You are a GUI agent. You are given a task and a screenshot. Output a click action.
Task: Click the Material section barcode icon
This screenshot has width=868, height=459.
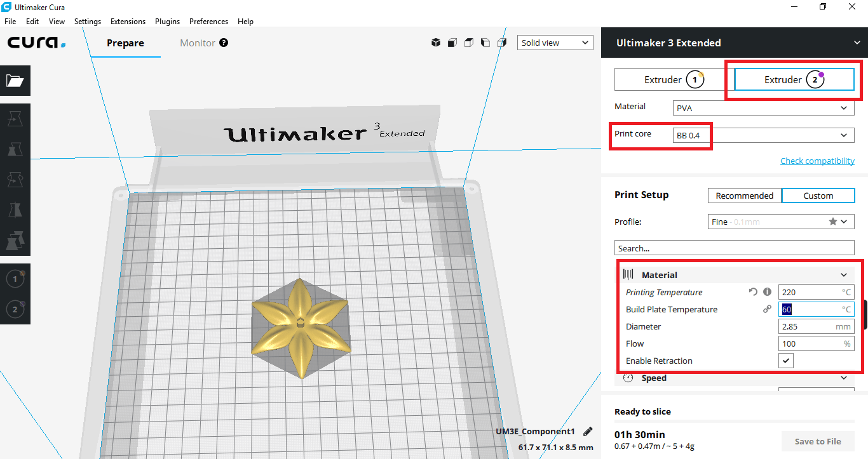click(x=628, y=274)
